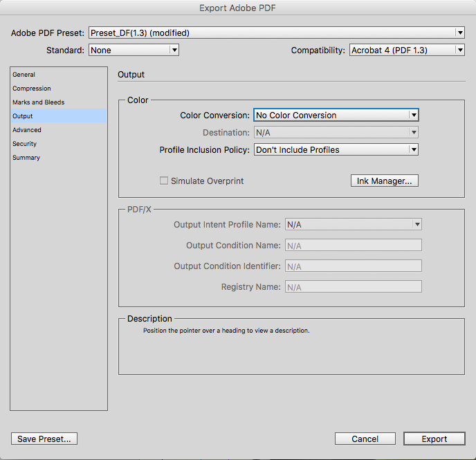Viewport: 476px width, 460px height.
Task: Click the Registry Name field
Action: tap(353, 287)
